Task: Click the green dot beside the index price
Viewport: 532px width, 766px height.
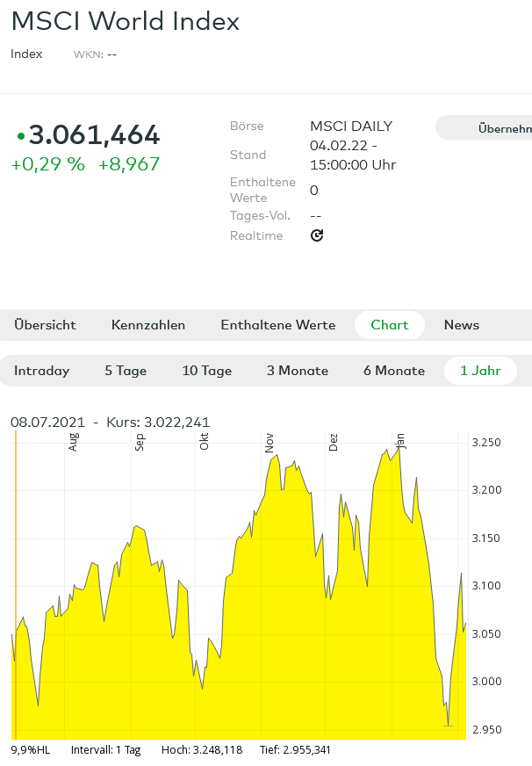Action: [x=20, y=136]
